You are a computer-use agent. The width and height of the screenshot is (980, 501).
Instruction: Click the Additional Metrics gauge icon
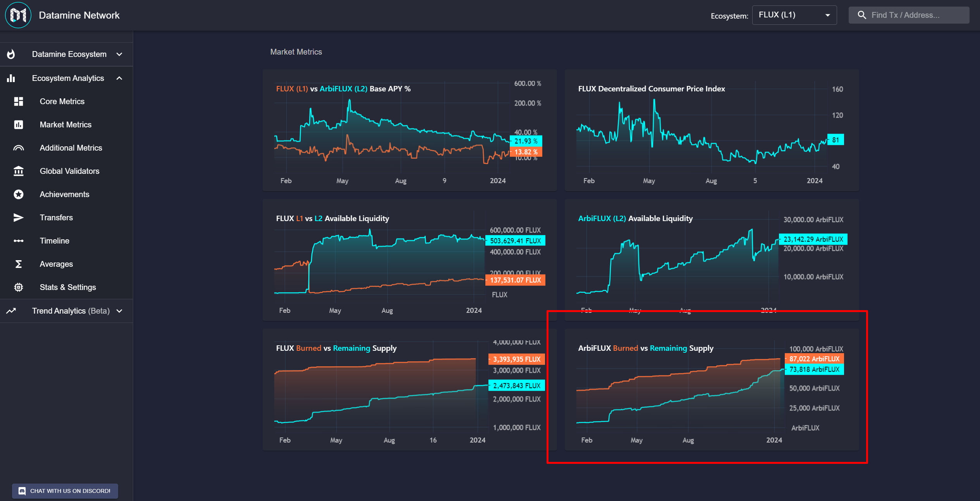(x=19, y=148)
